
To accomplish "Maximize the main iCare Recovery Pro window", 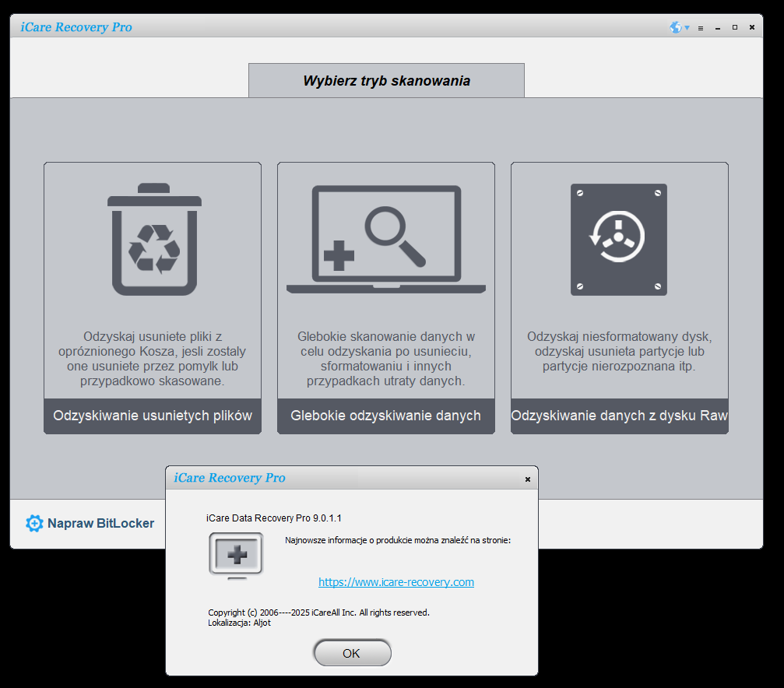I will click(x=734, y=27).
